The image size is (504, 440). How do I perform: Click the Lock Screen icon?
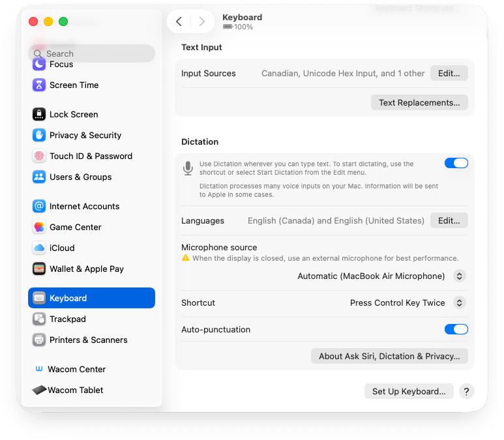pyautogui.click(x=39, y=114)
